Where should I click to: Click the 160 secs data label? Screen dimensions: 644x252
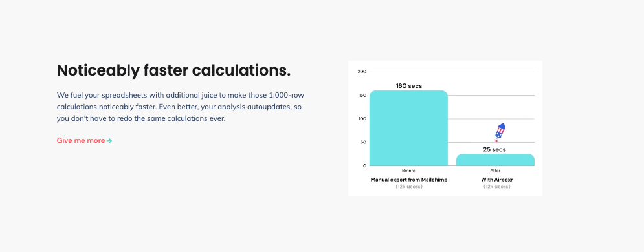[408, 86]
